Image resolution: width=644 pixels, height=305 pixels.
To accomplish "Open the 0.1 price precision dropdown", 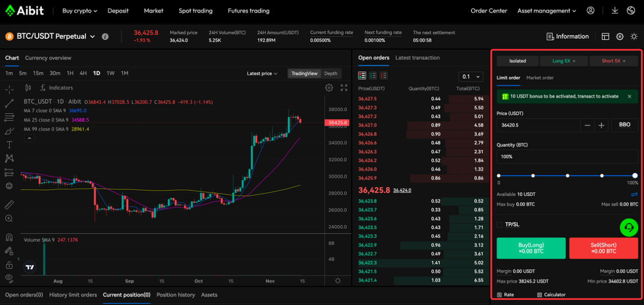I will (470, 77).
